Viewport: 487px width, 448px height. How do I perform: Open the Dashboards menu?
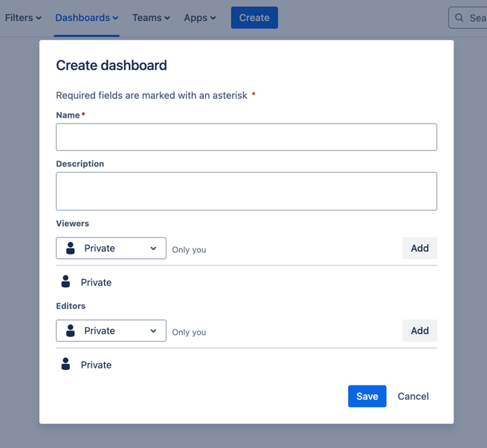(x=86, y=18)
